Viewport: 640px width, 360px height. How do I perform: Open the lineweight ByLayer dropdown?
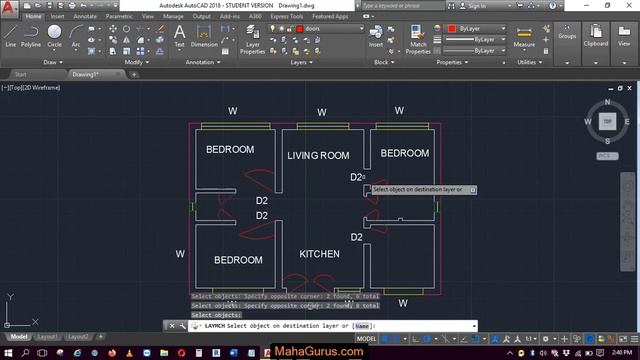tap(475, 40)
